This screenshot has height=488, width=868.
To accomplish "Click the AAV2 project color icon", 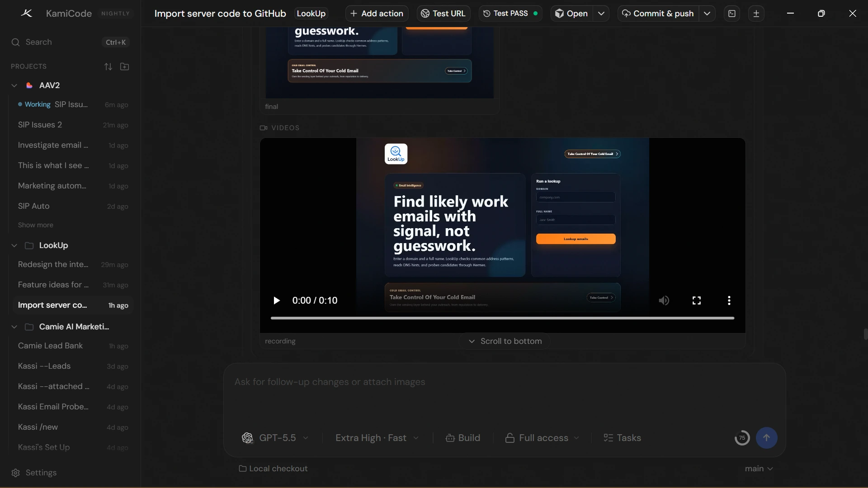I will click(x=29, y=85).
